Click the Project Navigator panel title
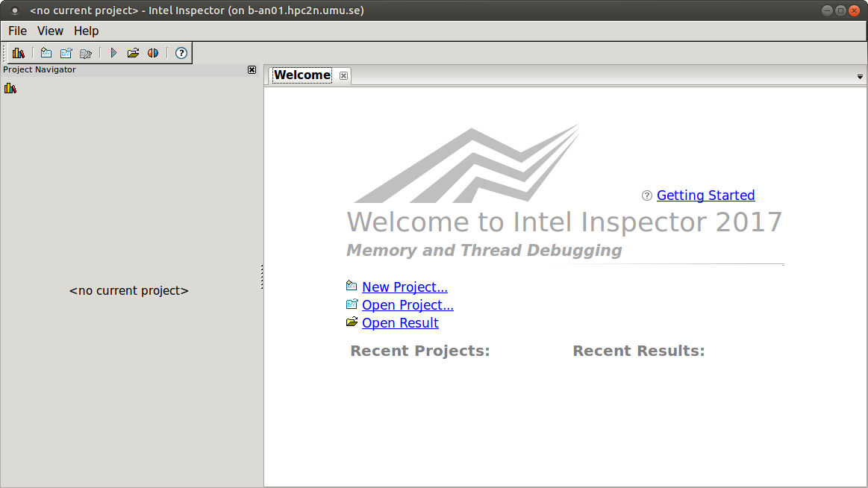 40,69
